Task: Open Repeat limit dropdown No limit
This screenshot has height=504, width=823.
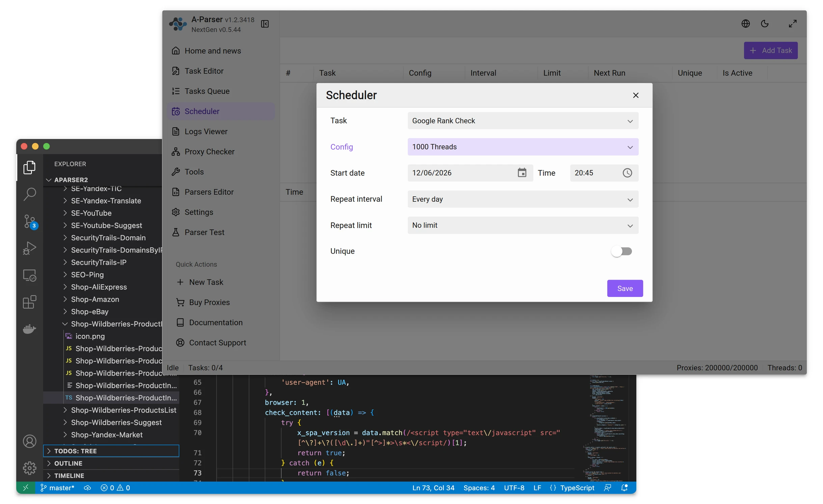Action: point(523,225)
